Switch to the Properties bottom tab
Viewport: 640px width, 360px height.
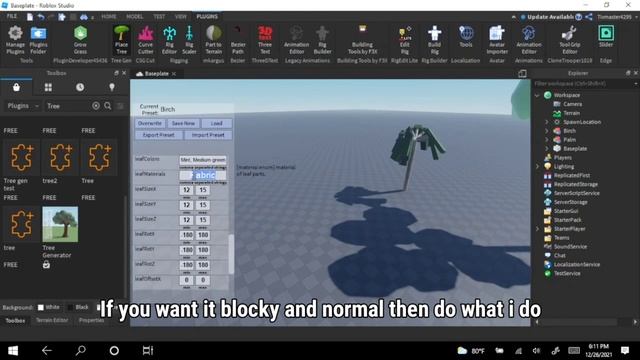click(91, 320)
